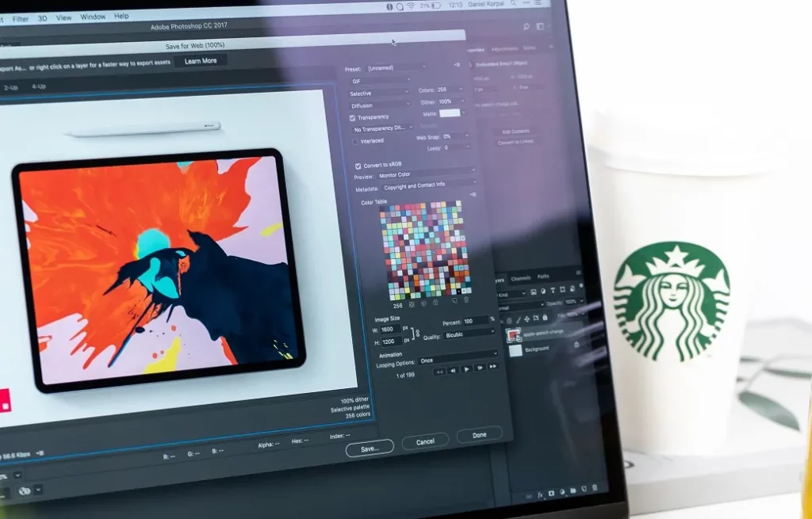Open the Preset dropdown

(x=396, y=67)
